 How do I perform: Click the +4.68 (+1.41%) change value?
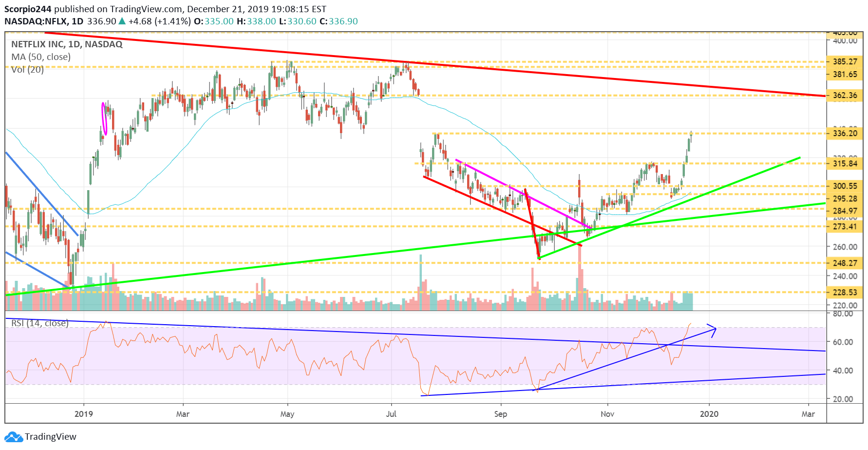tap(160, 21)
